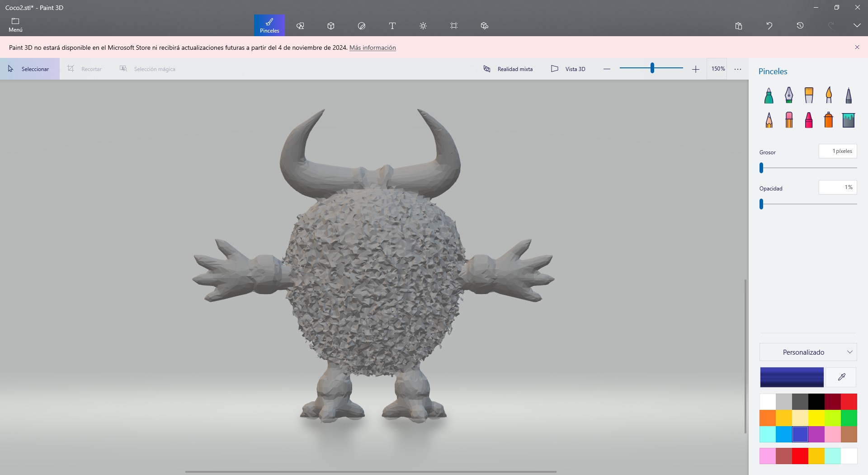Viewport: 868px width, 475px height.
Task: Click the Opacidad slider handle
Action: pos(761,204)
